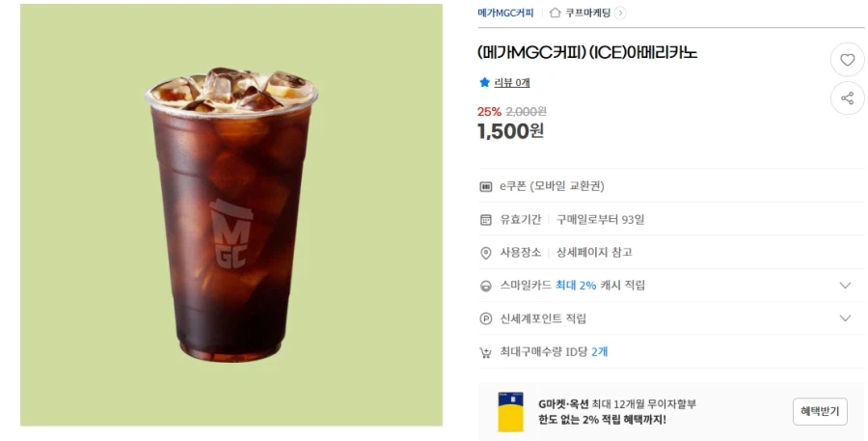Click the arrow next to 쿠프마케팅
Viewport: 868px width, 441px height.
[x=620, y=13]
